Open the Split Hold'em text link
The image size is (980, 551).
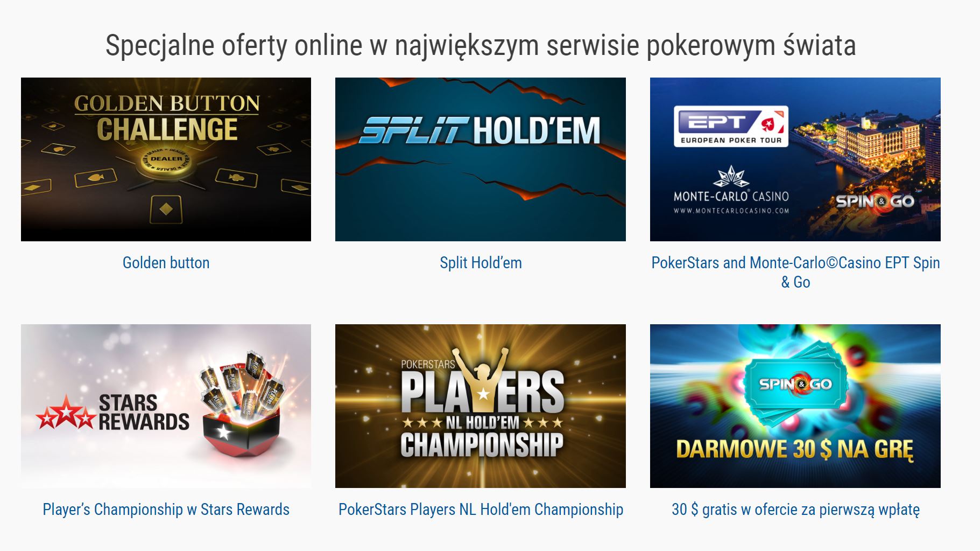click(x=481, y=263)
